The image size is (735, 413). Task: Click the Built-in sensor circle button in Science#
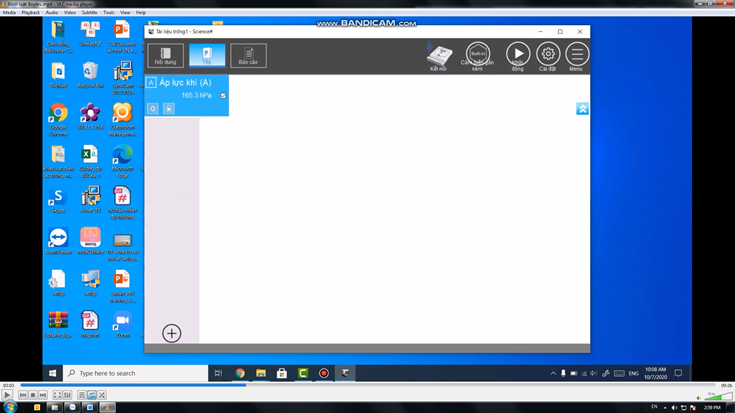coord(478,53)
